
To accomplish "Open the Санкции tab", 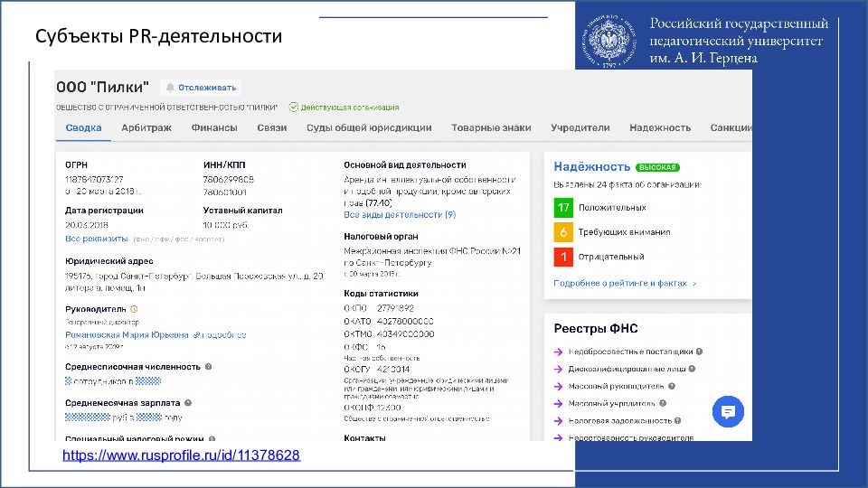I will click(x=731, y=127).
